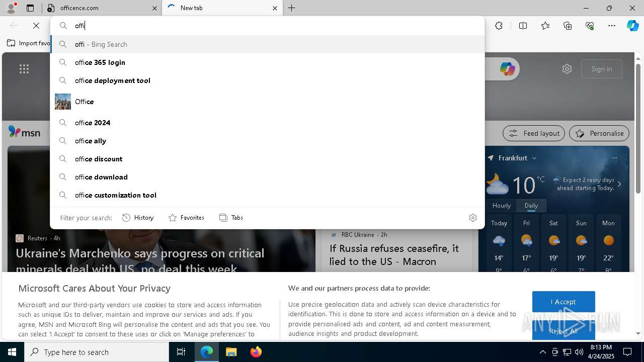
Task: Launch Firefox from the taskbar
Action: click(256, 352)
